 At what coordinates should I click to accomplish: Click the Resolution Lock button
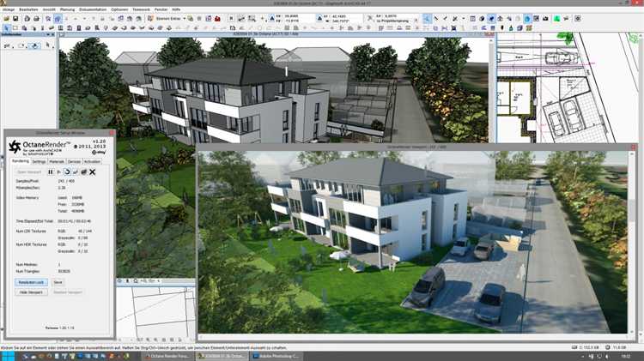[x=31, y=282]
